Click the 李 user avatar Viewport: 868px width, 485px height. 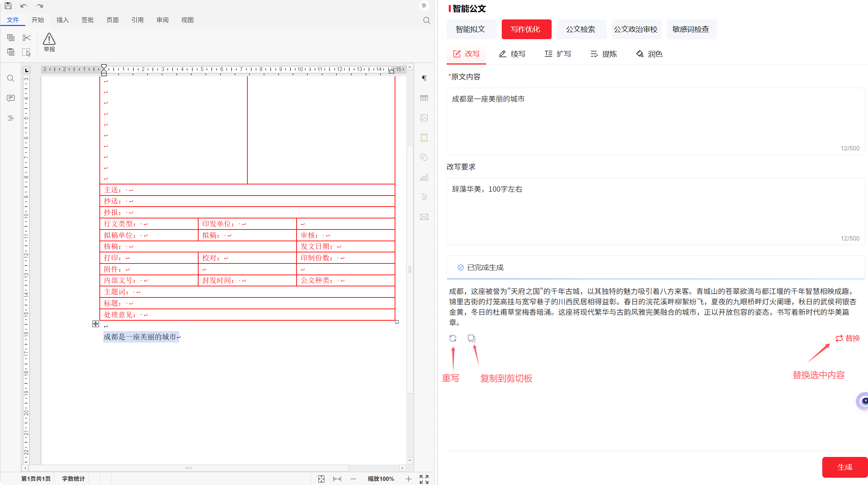(x=424, y=6)
